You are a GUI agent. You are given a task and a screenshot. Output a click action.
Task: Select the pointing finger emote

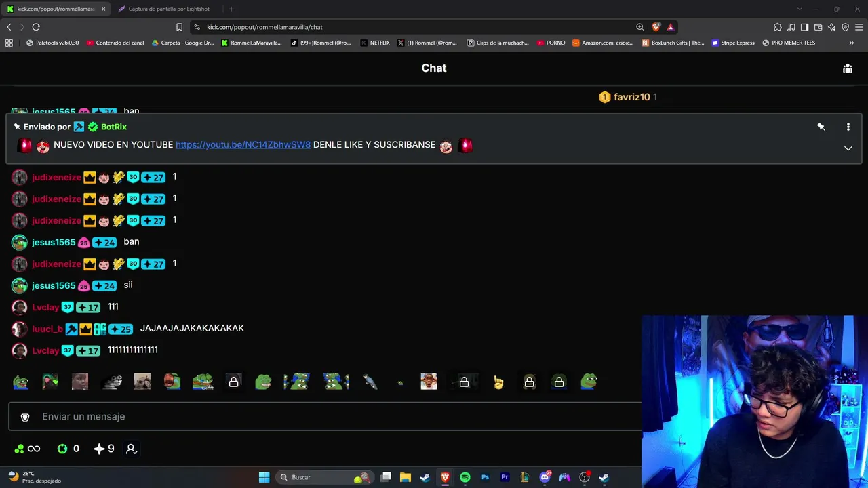click(x=499, y=382)
